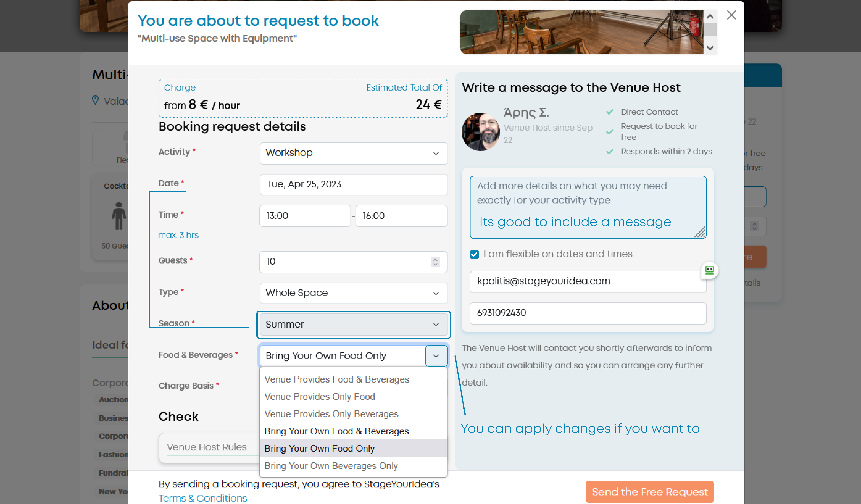The image size is (861, 504).
Task: Click the venue host profile photo
Action: coord(481,132)
